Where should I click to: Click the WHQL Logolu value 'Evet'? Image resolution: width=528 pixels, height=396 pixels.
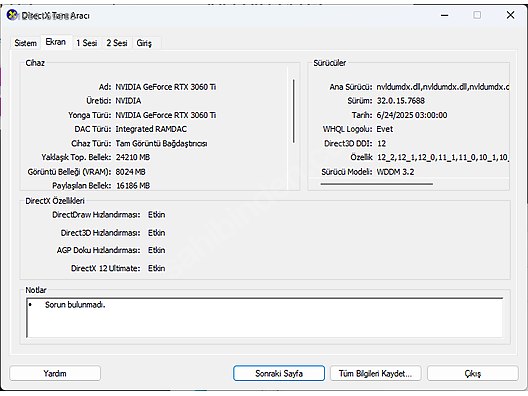(x=385, y=129)
